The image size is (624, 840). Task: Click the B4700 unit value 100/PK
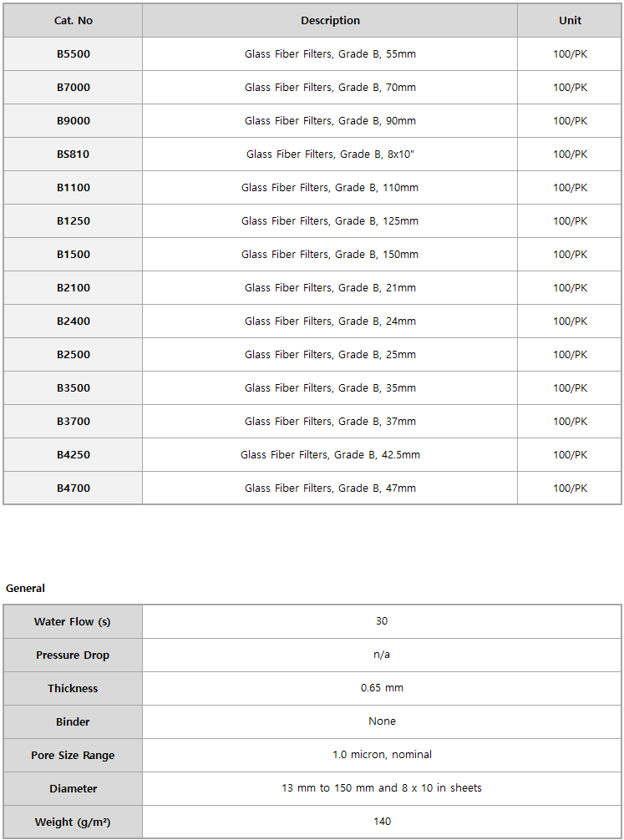point(570,488)
